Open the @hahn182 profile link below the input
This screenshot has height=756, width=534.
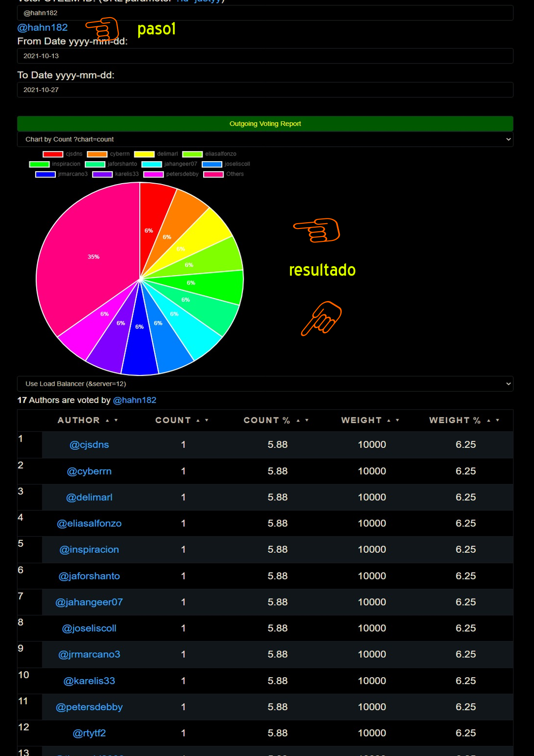[42, 28]
